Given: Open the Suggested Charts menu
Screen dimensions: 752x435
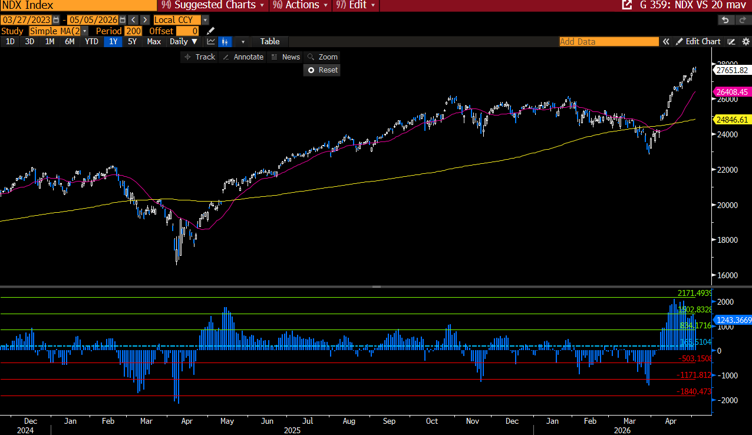Looking at the screenshot, I should (x=213, y=5).
